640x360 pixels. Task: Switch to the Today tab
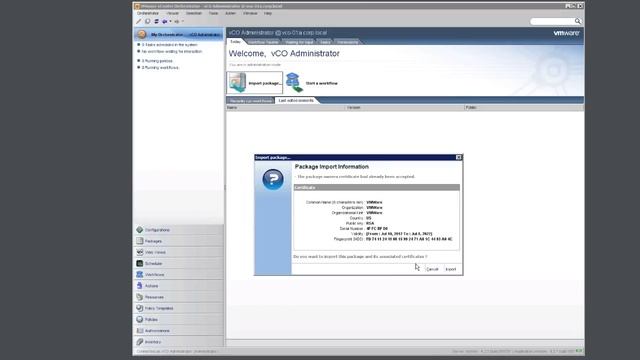[235, 42]
